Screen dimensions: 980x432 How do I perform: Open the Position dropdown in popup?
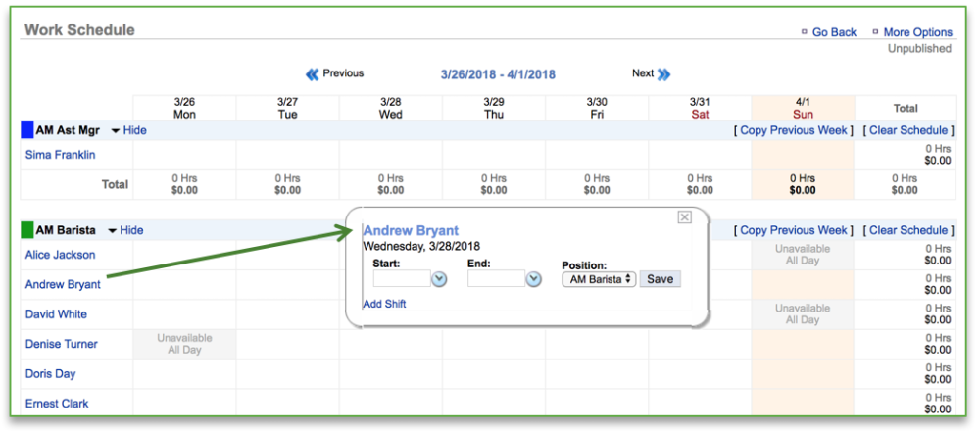599,279
